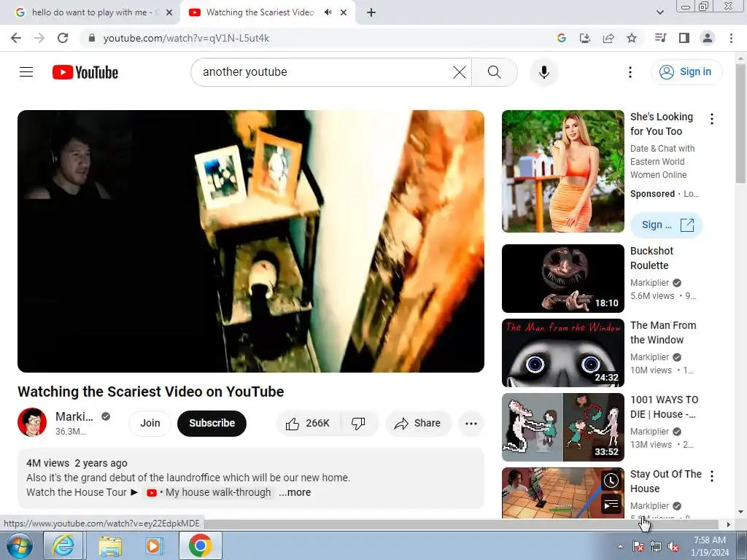This screenshot has height=560, width=747.
Task: Bookmark this page with the star icon
Action: tap(632, 38)
